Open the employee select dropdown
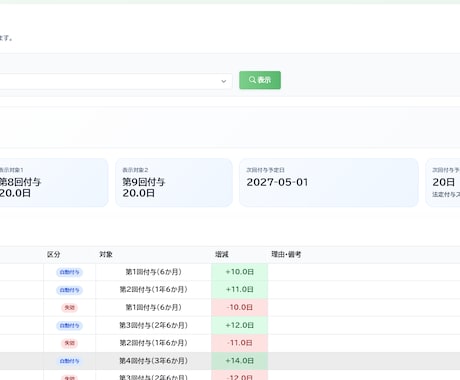The width and height of the screenshot is (460, 380). (x=116, y=81)
